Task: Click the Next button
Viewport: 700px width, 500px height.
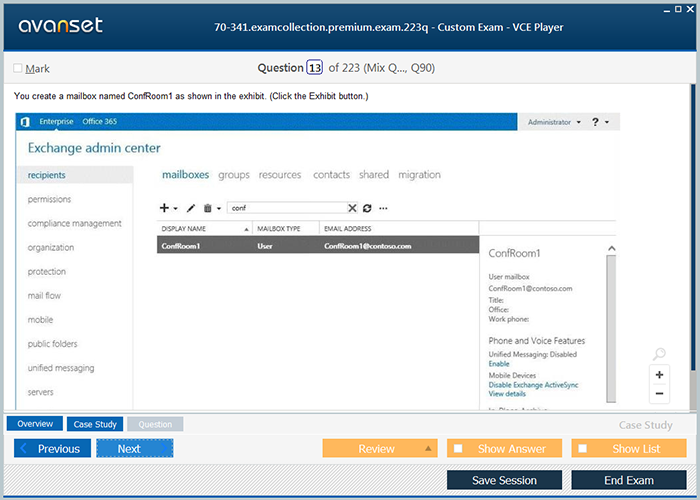Action: point(134,449)
